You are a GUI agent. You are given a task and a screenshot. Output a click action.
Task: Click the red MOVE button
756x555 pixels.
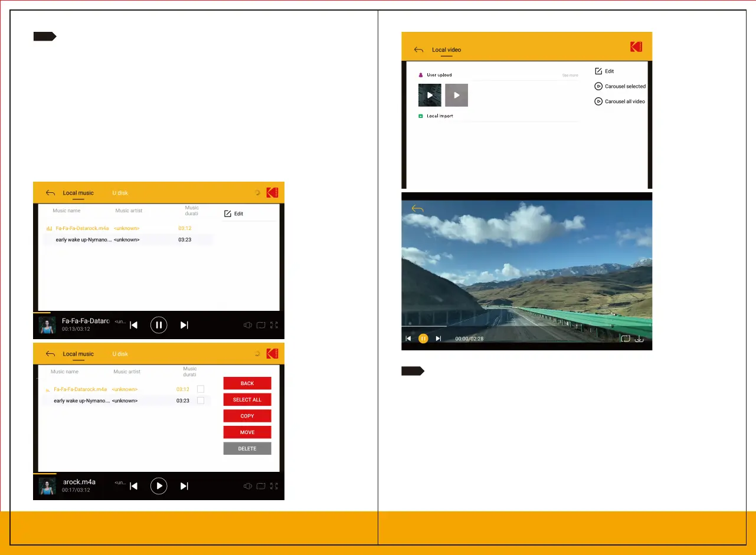247,432
